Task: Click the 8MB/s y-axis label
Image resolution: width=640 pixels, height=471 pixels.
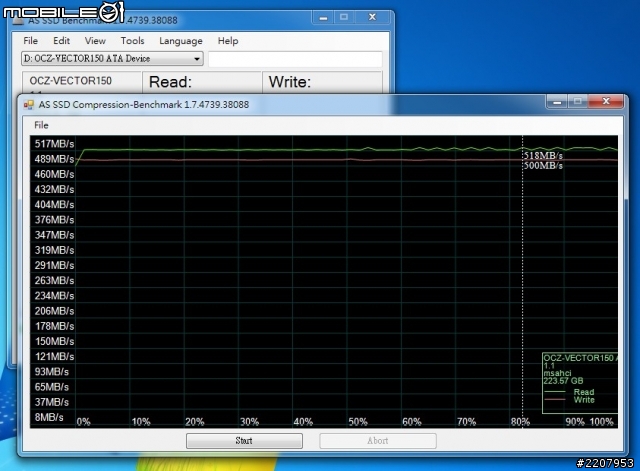Action: click(x=49, y=417)
